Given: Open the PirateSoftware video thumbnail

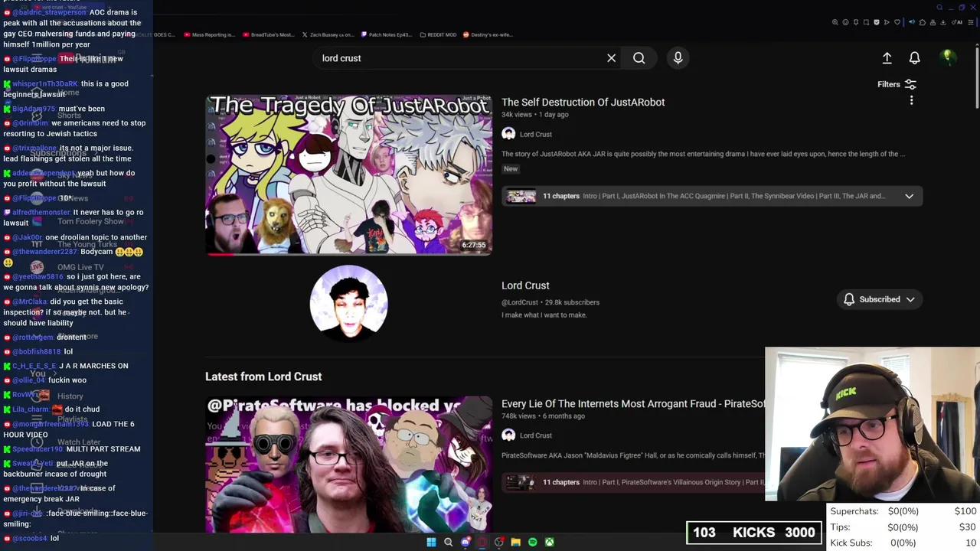Looking at the screenshot, I should click(x=348, y=465).
